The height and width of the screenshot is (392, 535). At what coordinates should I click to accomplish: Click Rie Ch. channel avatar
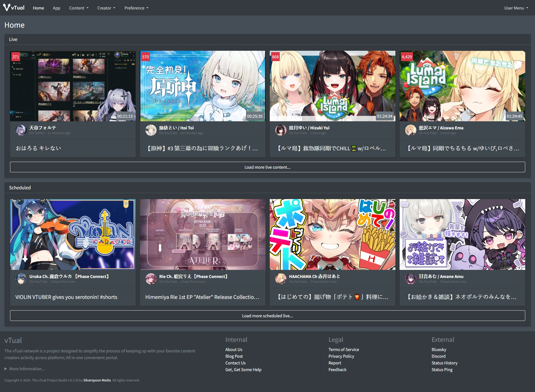click(151, 279)
